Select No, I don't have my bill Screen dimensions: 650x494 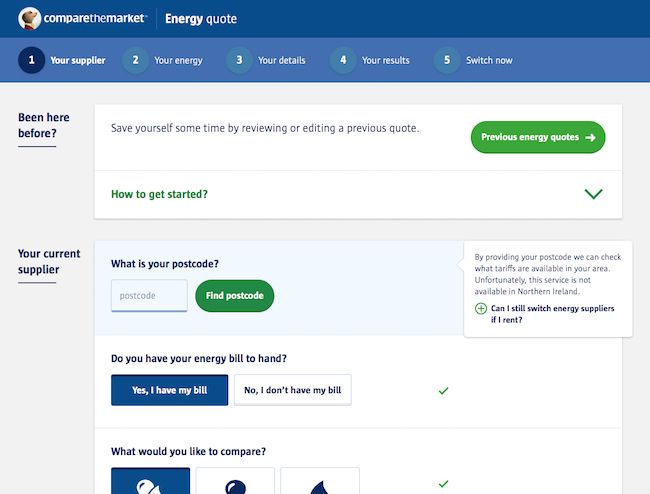click(293, 390)
